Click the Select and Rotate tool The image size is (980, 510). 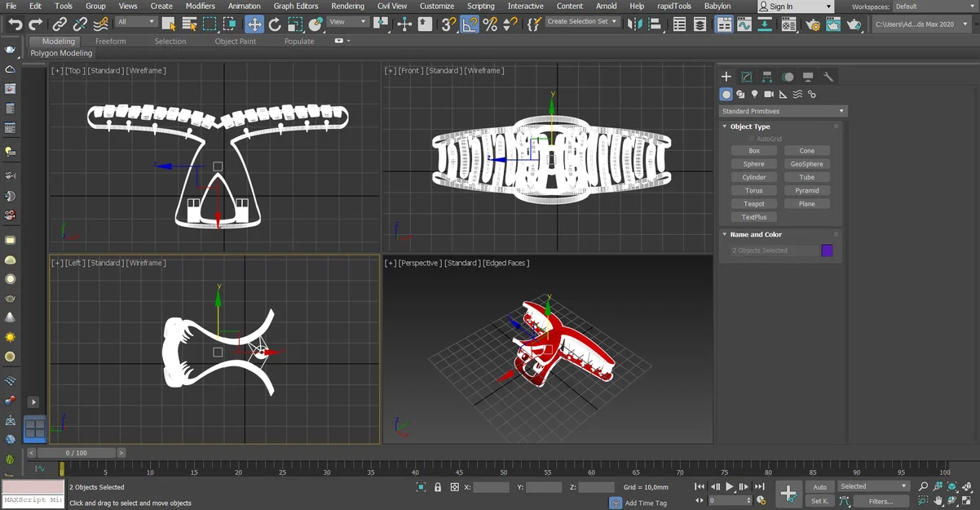pyautogui.click(x=275, y=24)
